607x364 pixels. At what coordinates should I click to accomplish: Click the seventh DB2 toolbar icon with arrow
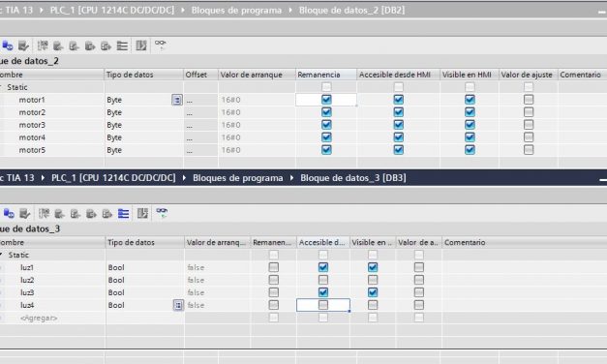106,45
